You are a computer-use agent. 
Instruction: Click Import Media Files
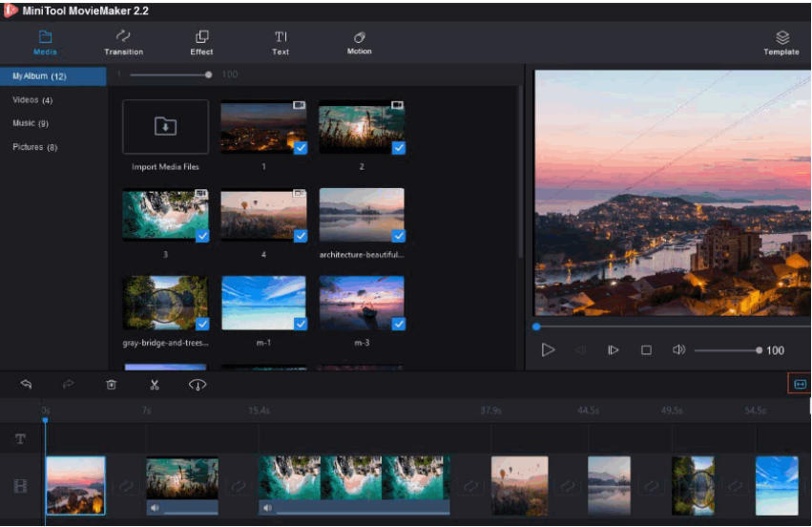165,128
